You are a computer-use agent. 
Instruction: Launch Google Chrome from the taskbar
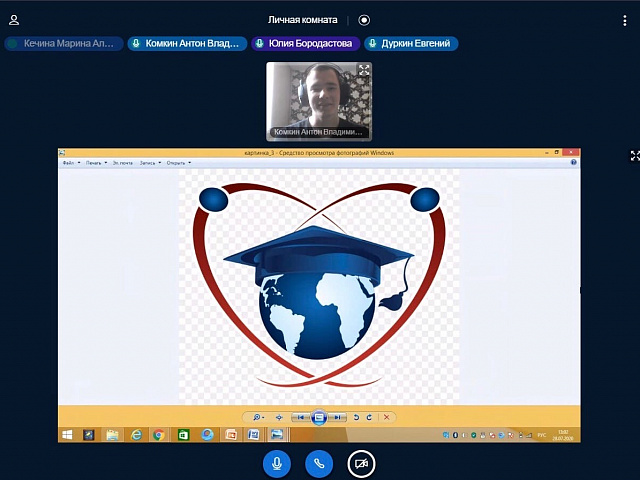(159, 435)
